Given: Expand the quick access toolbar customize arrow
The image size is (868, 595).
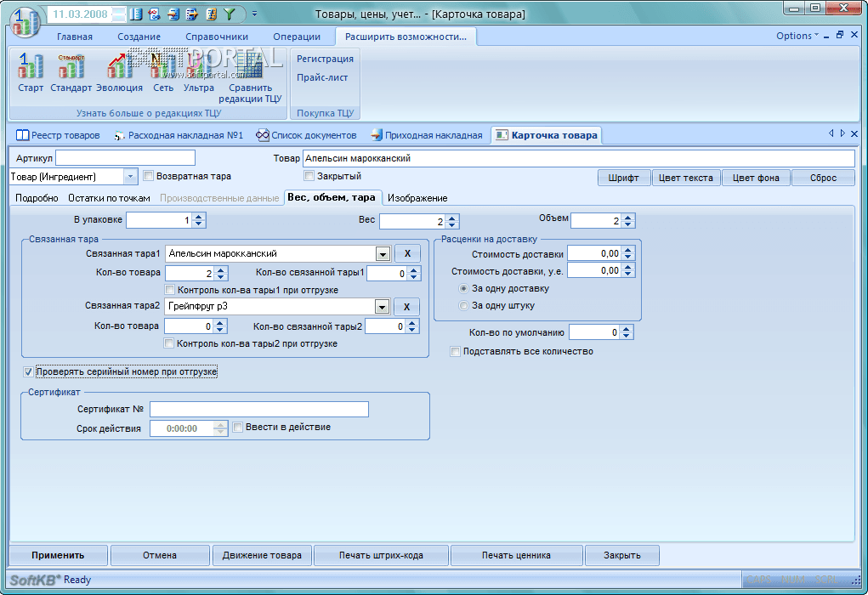Looking at the screenshot, I should (x=255, y=14).
